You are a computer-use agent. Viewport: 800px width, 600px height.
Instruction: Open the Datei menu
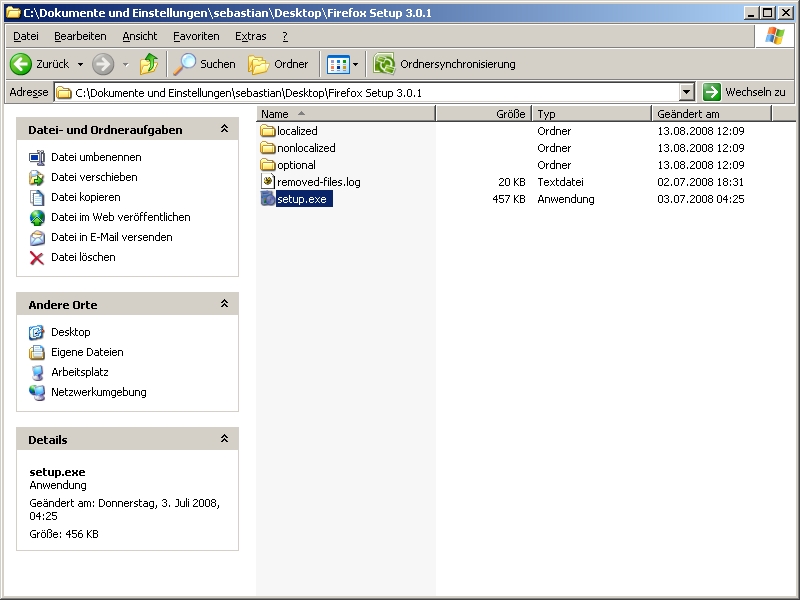coord(26,36)
